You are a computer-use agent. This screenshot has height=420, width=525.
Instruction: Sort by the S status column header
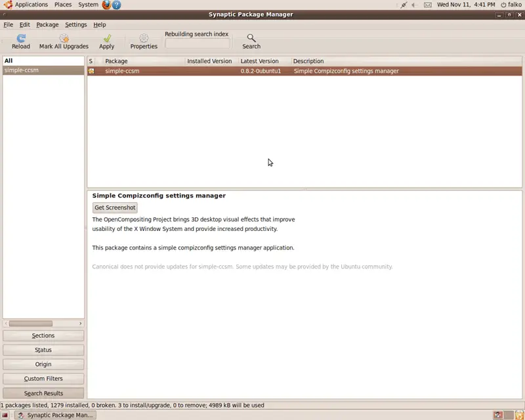[91, 61]
